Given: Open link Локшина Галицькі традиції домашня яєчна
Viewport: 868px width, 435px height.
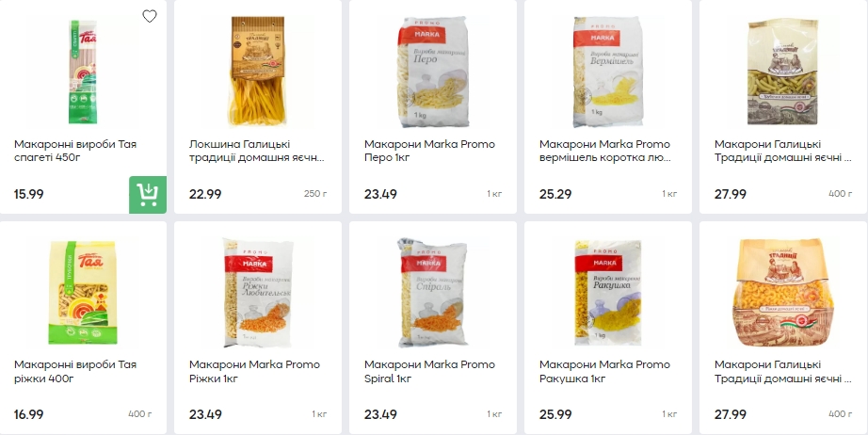Looking at the screenshot, I should [x=256, y=151].
